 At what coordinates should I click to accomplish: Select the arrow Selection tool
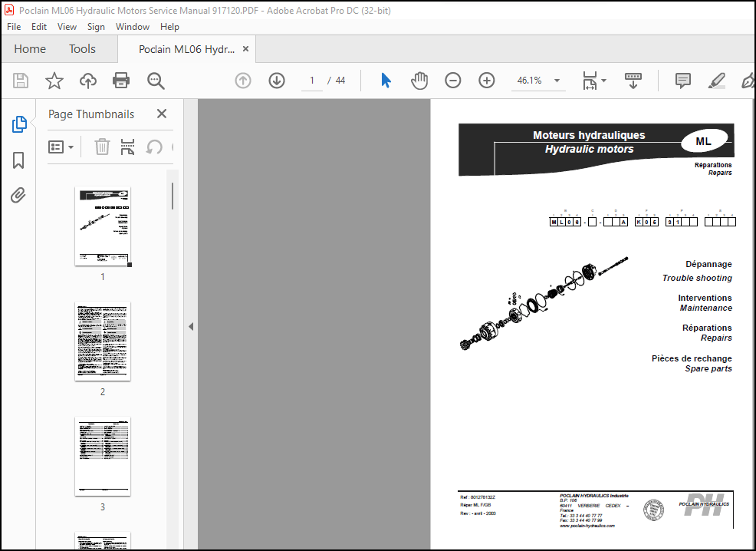click(386, 80)
